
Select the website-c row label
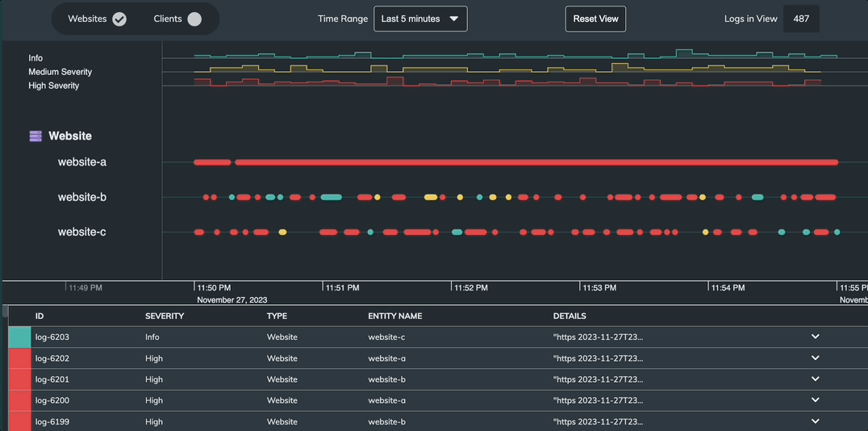pyautogui.click(x=81, y=232)
